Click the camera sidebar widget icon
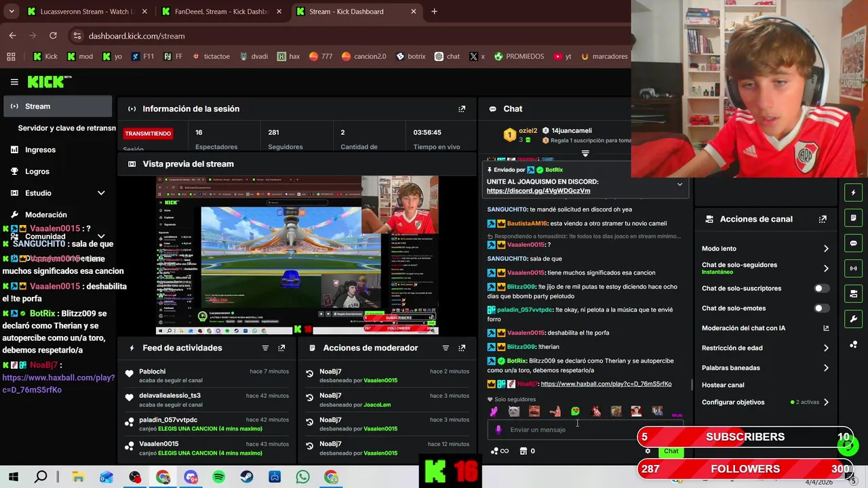Image resolution: width=868 pixels, height=488 pixels. 853,293
